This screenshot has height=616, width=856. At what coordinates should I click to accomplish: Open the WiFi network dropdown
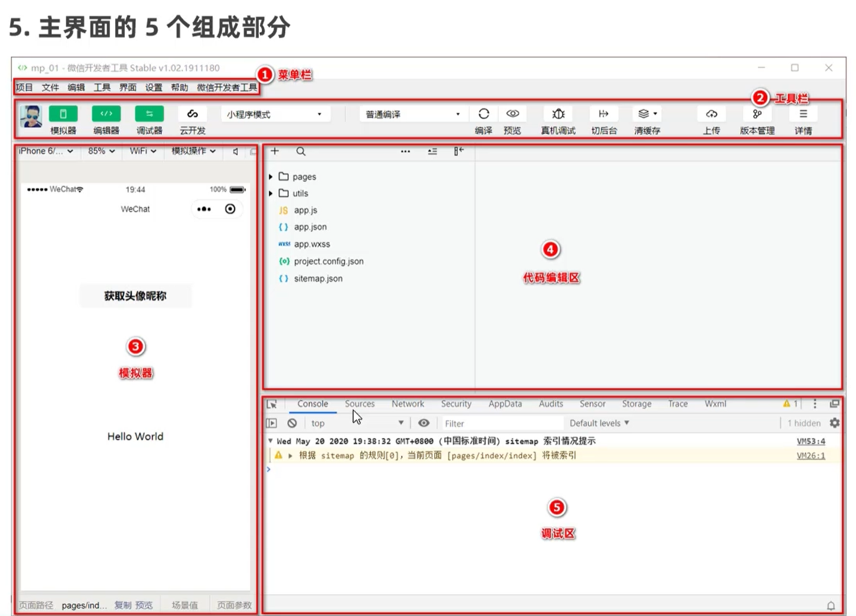(143, 151)
